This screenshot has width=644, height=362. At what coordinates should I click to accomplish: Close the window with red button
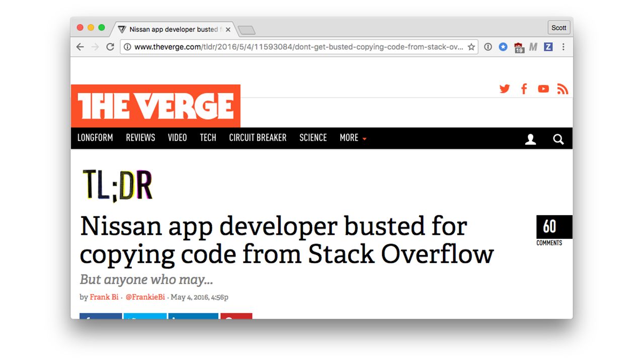80,28
